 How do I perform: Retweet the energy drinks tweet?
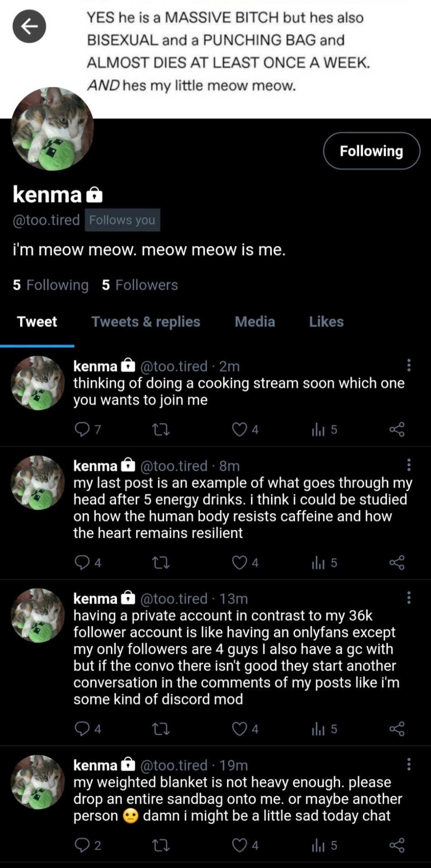161,562
